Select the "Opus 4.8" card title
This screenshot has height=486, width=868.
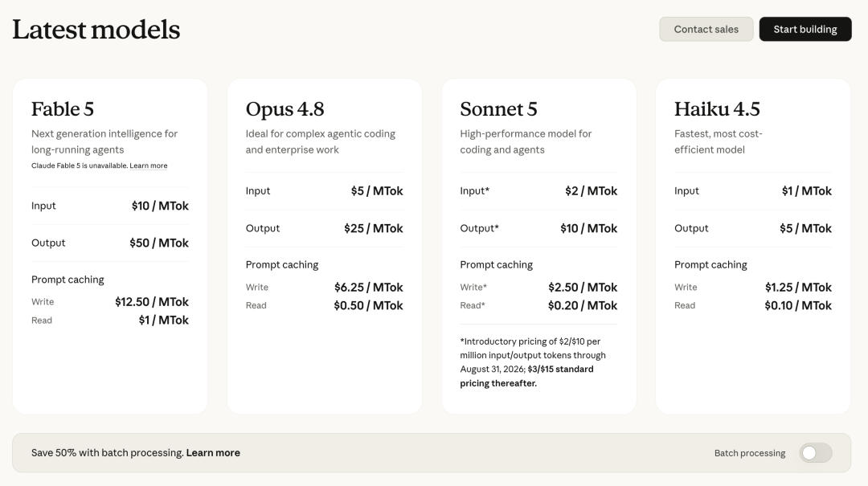(285, 109)
